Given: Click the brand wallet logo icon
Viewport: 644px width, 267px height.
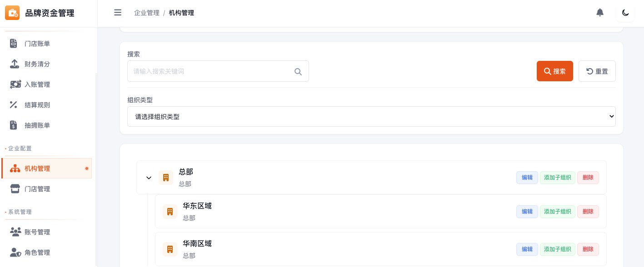Looking at the screenshot, I should click(x=12, y=13).
